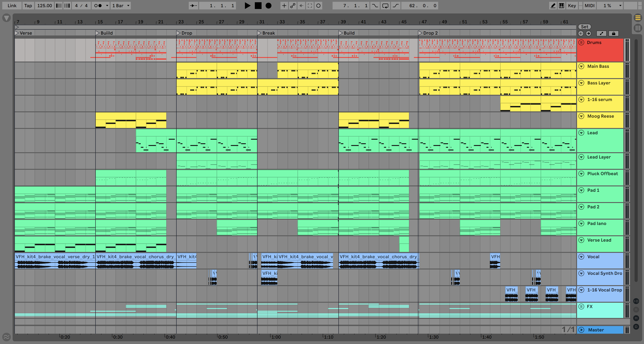
Task: Toggle the Arrangement Loop switch
Action: point(385,5)
